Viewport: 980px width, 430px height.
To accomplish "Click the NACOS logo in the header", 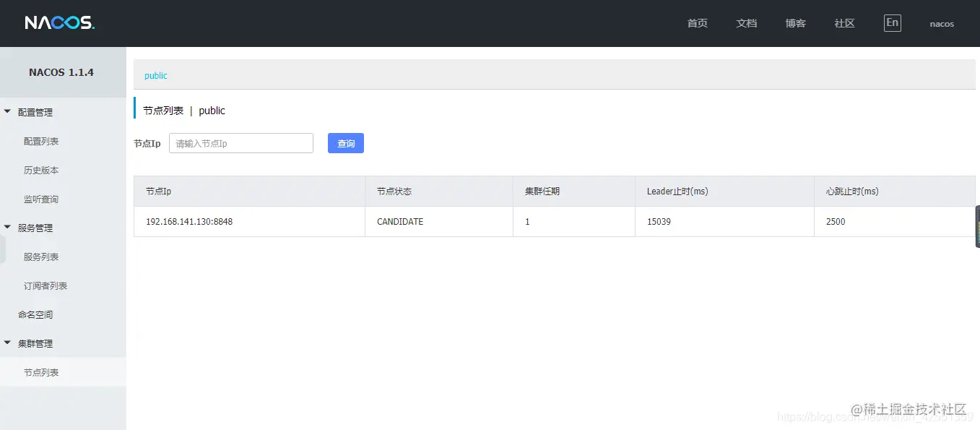I will click(59, 23).
